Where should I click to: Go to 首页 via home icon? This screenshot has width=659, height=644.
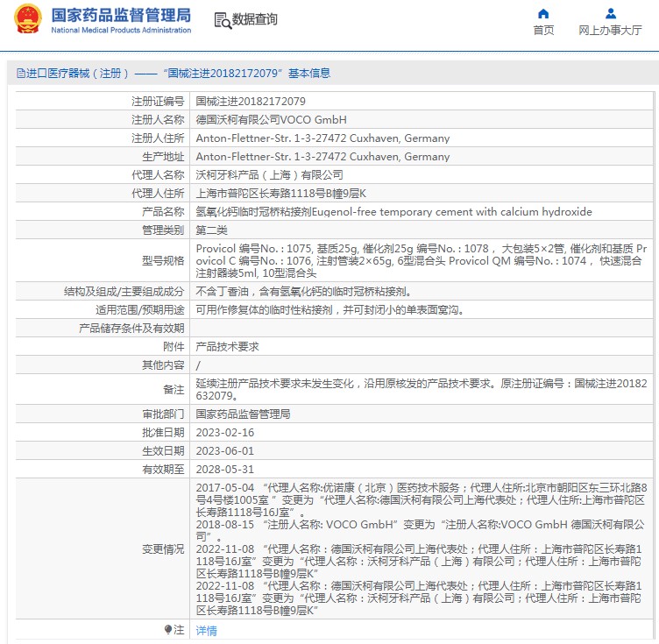tap(543, 14)
